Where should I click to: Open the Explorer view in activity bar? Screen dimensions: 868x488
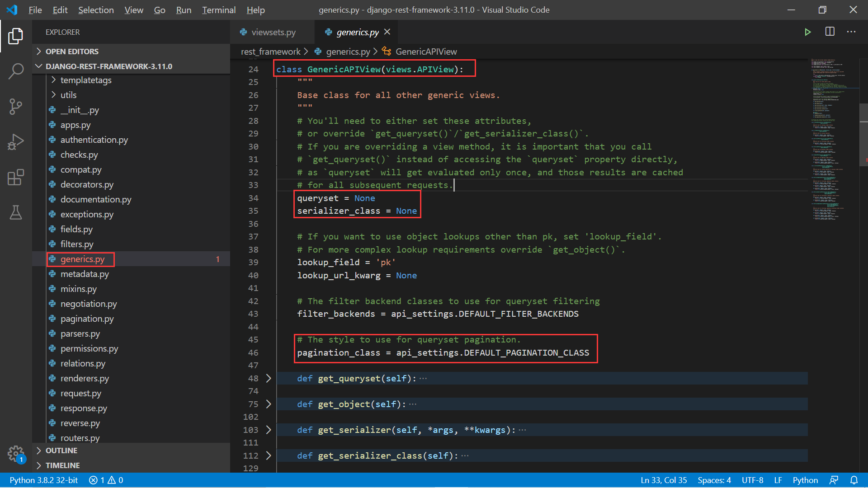click(16, 36)
